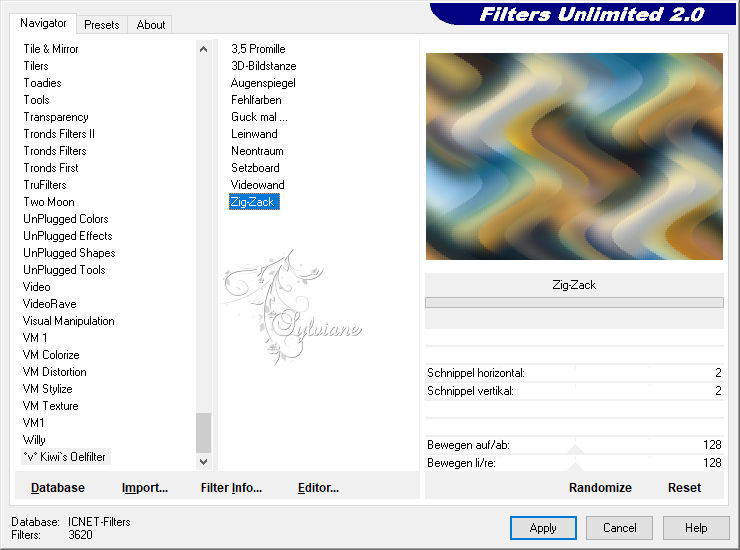Select Tronds First category

coord(51,168)
